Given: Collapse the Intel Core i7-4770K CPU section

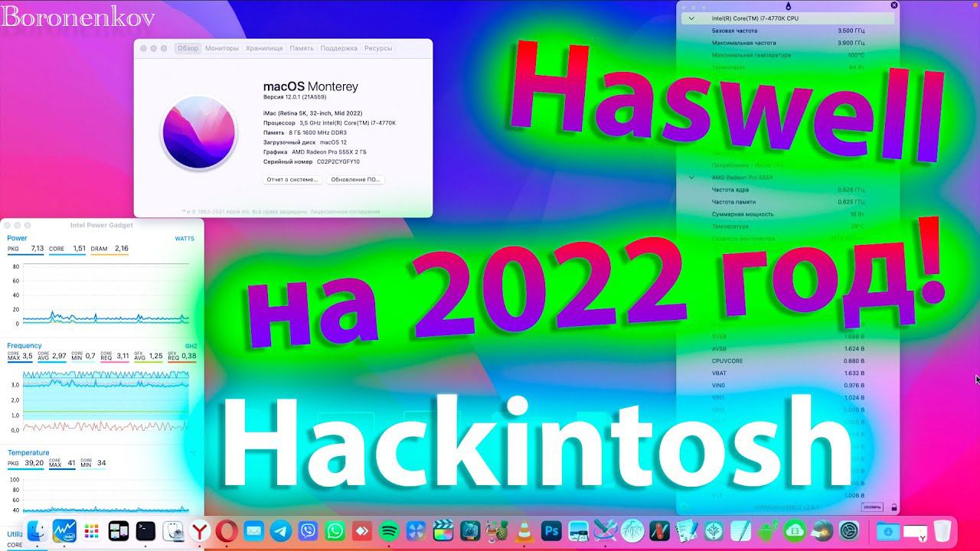Looking at the screenshot, I should [692, 18].
